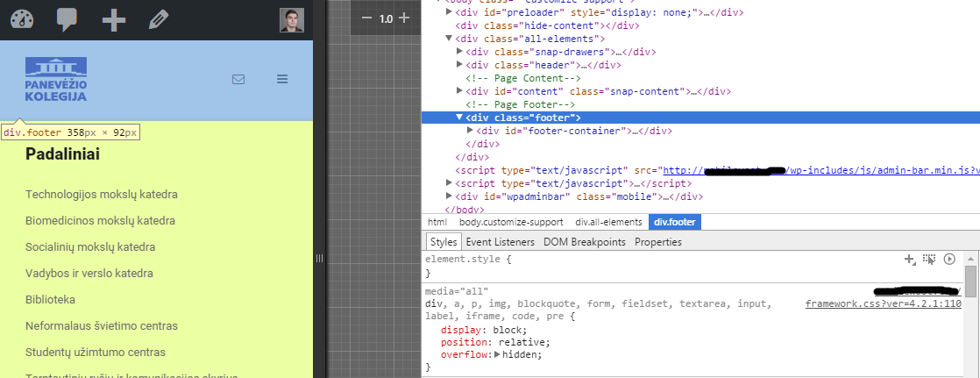Image resolution: width=980 pixels, height=378 pixels.
Task: Click the Padaliniai heading
Action: pyautogui.click(x=62, y=154)
